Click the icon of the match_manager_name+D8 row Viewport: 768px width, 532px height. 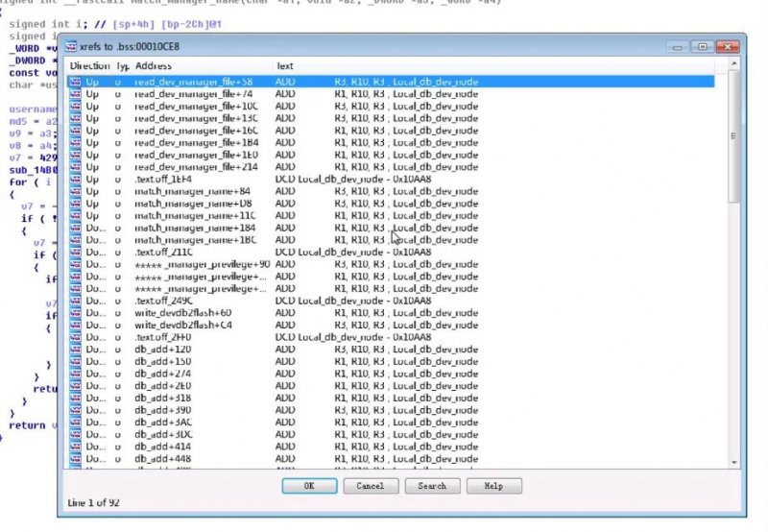[75, 204]
